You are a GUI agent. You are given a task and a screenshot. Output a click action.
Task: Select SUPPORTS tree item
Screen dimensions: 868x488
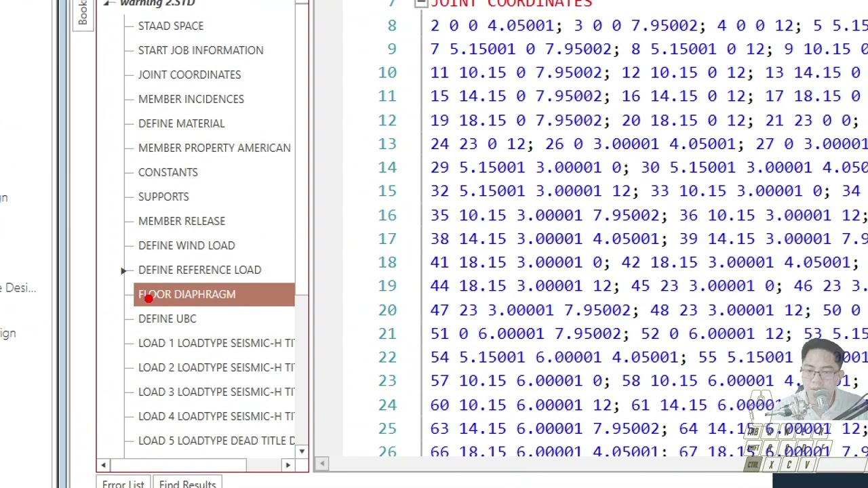click(163, 197)
